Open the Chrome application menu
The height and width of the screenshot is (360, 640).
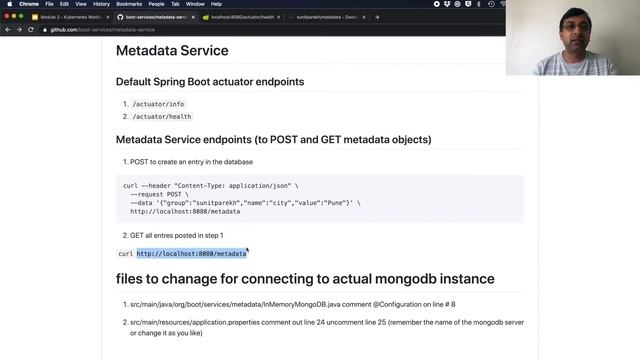click(x=29, y=4)
